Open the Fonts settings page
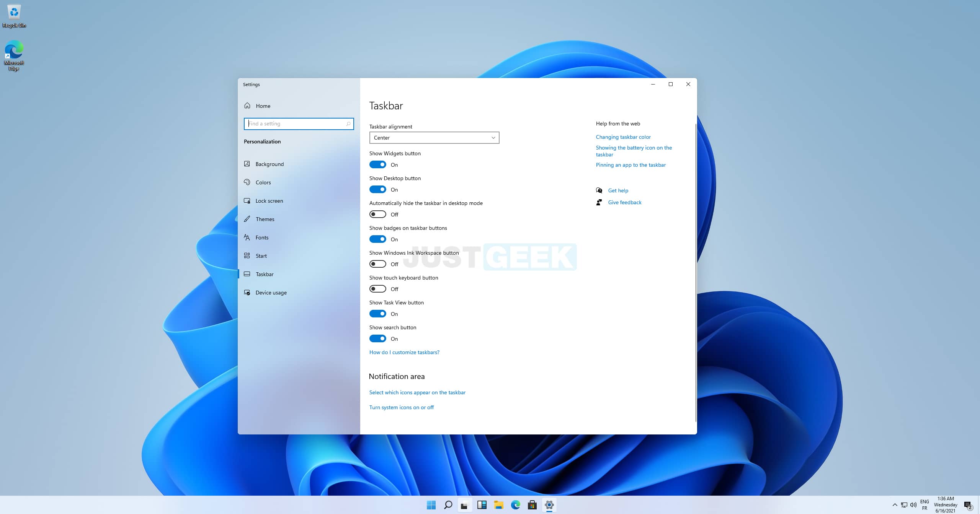 pyautogui.click(x=299, y=237)
